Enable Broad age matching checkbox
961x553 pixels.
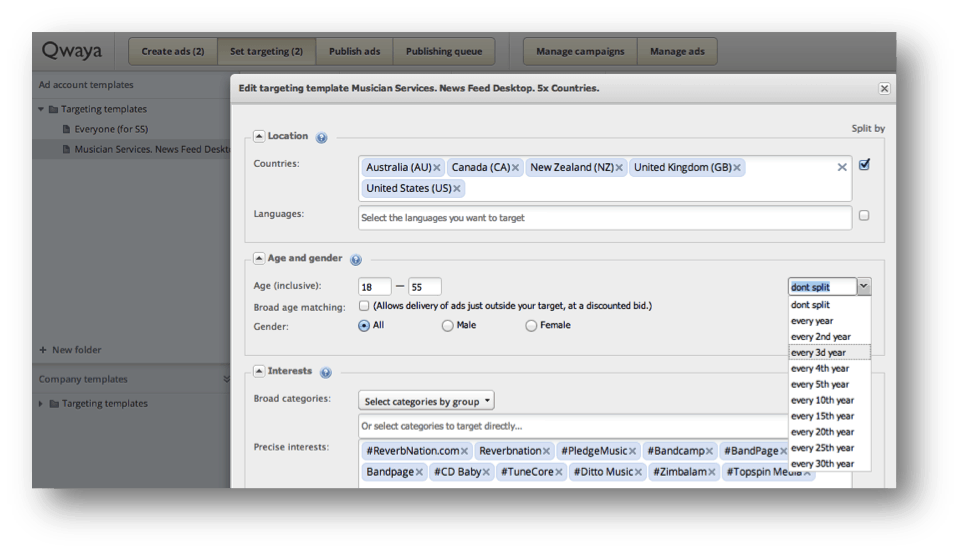pos(364,305)
